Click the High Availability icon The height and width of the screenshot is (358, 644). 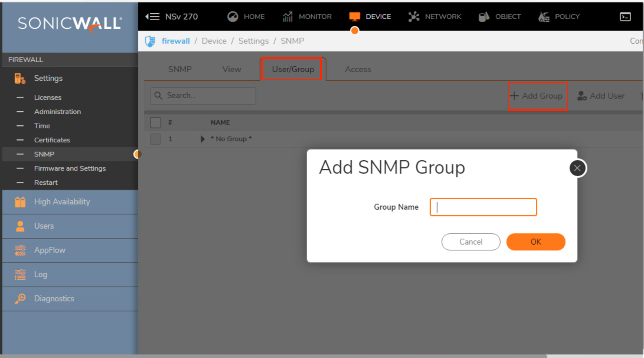[x=20, y=202]
